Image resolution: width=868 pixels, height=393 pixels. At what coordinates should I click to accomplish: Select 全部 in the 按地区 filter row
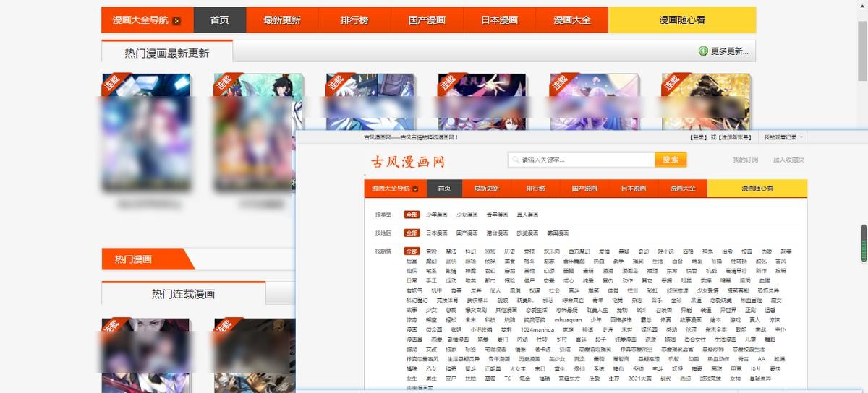tap(412, 233)
